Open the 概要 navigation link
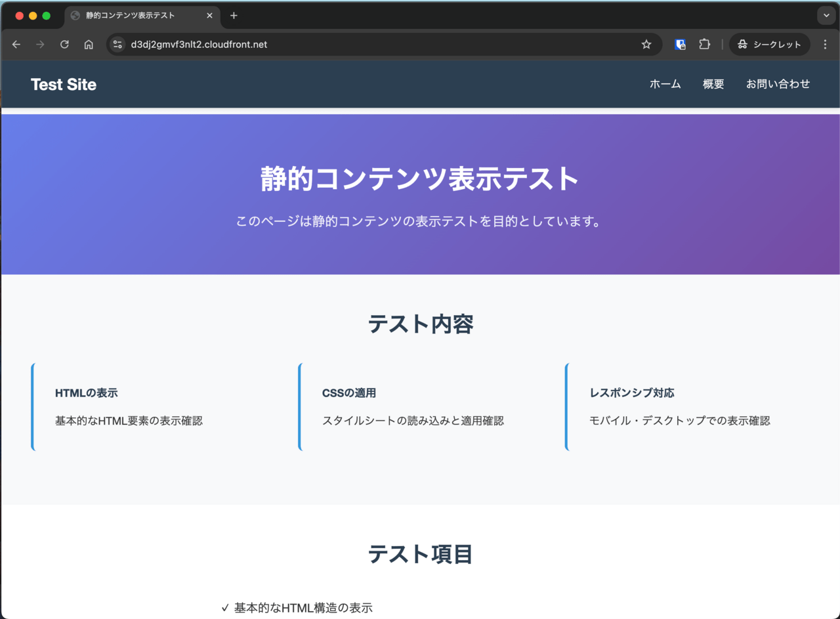Image resolution: width=840 pixels, height=619 pixels. click(713, 84)
